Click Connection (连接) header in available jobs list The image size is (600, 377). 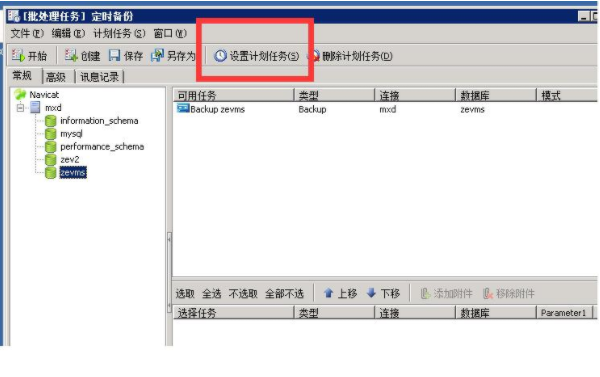415,95
